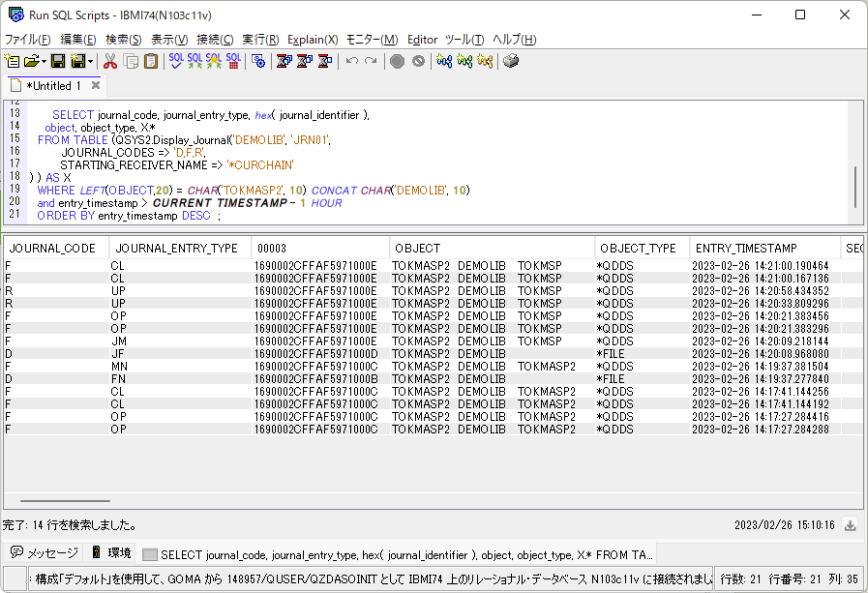Click the Open file folder icon
868x593 pixels.
pos(33,61)
